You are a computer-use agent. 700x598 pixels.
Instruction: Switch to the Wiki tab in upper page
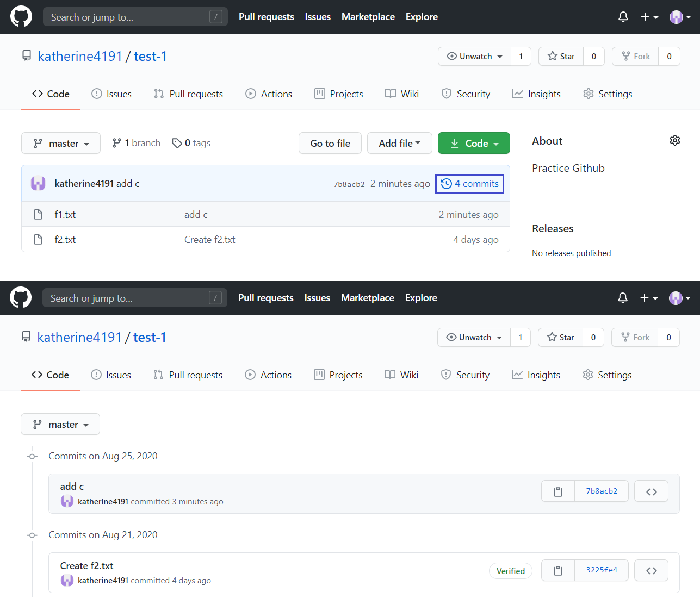pyautogui.click(x=402, y=94)
